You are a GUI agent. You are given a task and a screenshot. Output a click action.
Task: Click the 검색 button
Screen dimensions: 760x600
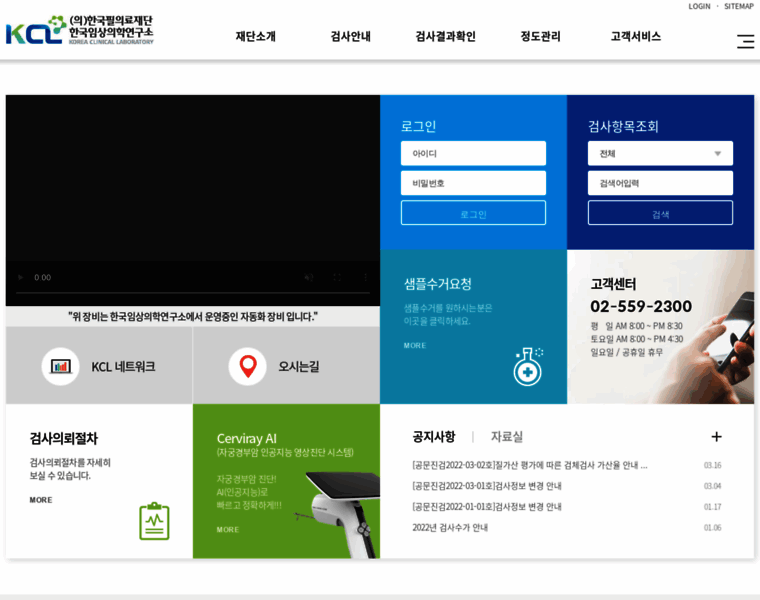click(x=660, y=213)
